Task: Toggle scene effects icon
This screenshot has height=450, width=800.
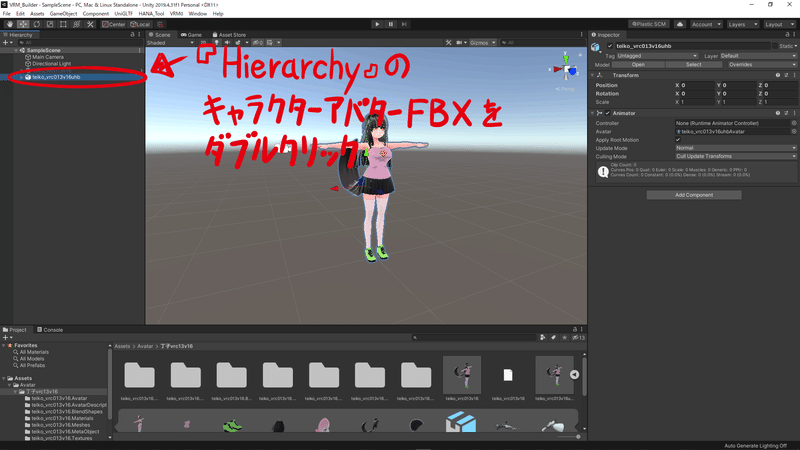Action: point(238,43)
